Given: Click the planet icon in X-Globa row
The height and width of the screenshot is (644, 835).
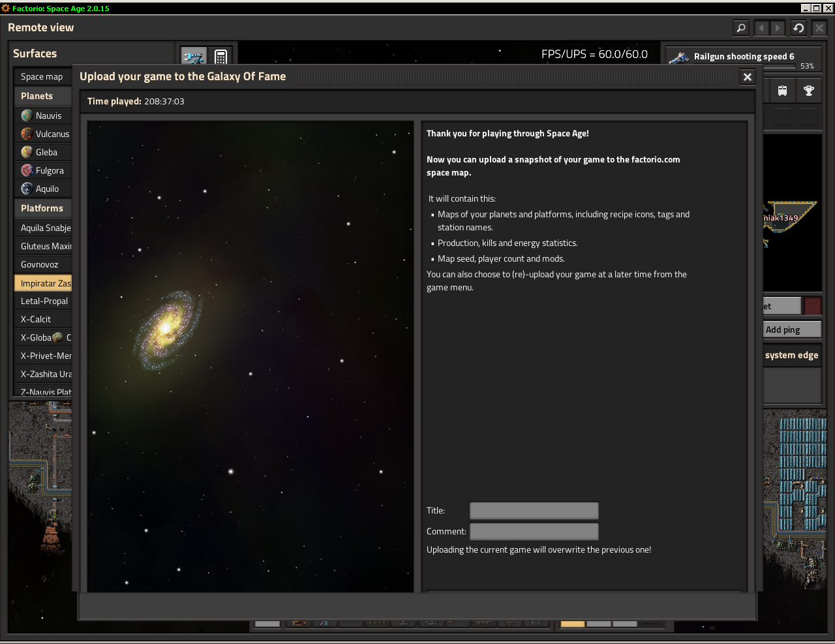Looking at the screenshot, I should tap(58, 337).
